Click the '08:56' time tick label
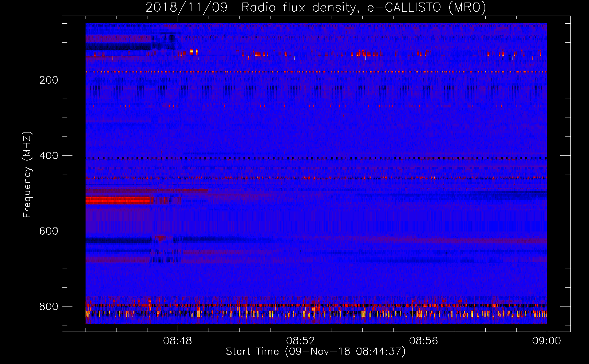Viewport: 589px width, 364px height. (x=424, y=341)
